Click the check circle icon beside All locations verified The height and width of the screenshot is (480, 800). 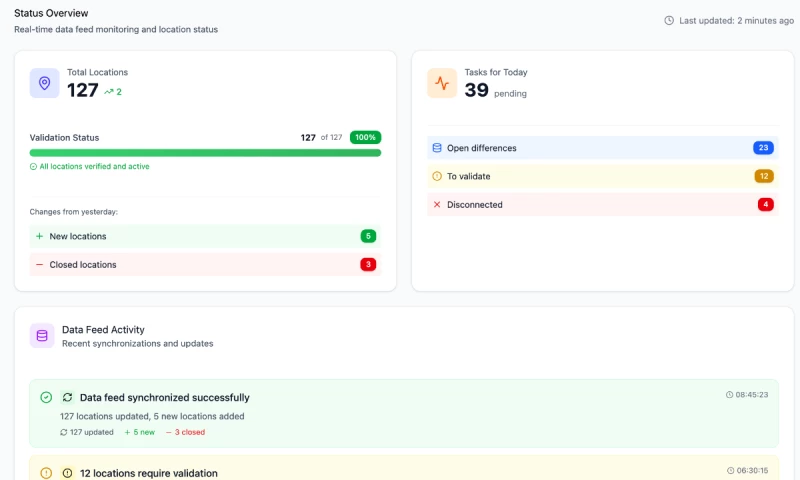33,166
